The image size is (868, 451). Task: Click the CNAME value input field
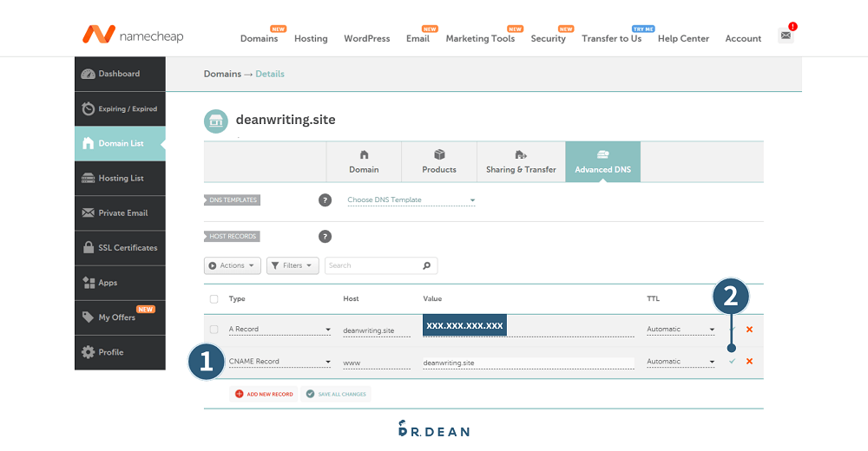coord(527,362)
